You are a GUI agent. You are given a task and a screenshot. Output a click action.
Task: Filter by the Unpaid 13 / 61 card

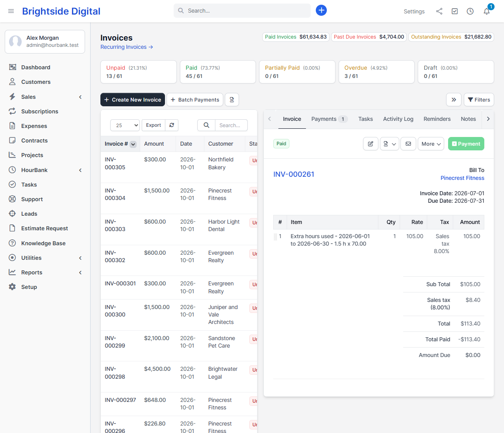pyautogui.click(x=139, y=72)
